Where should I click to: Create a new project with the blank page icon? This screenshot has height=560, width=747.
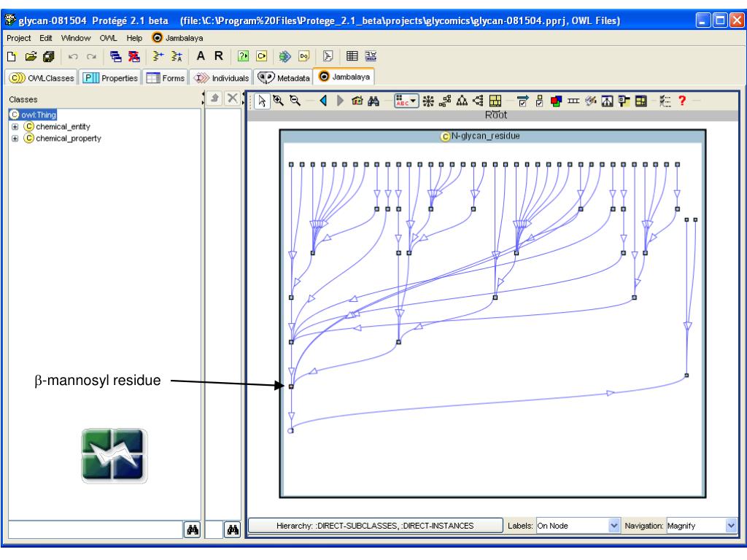12,56
